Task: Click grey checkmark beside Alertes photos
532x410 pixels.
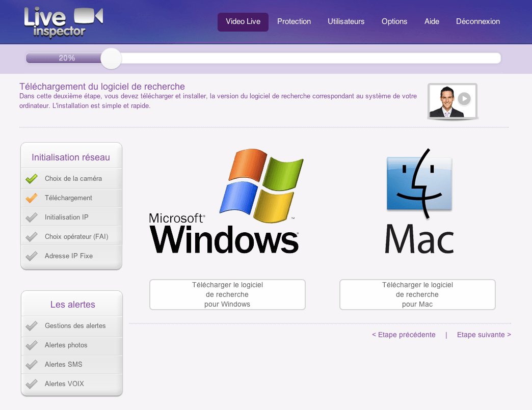Action: click(x=32, y=345)
